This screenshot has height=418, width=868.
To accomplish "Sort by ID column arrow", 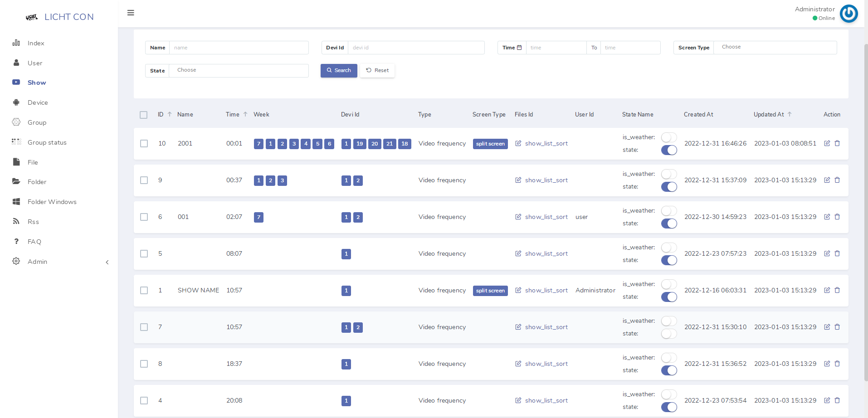I will [170, 114].
